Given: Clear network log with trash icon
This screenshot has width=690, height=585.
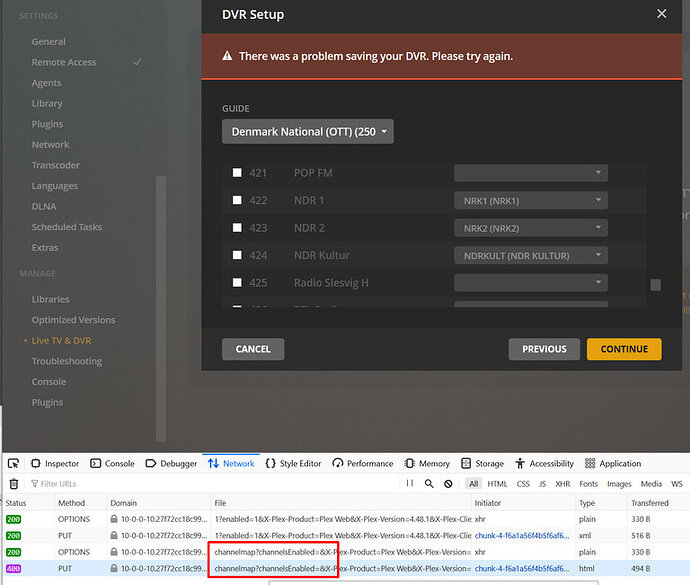Looking at the screenshot, I should pyautogui.click(x=14, y=484).
